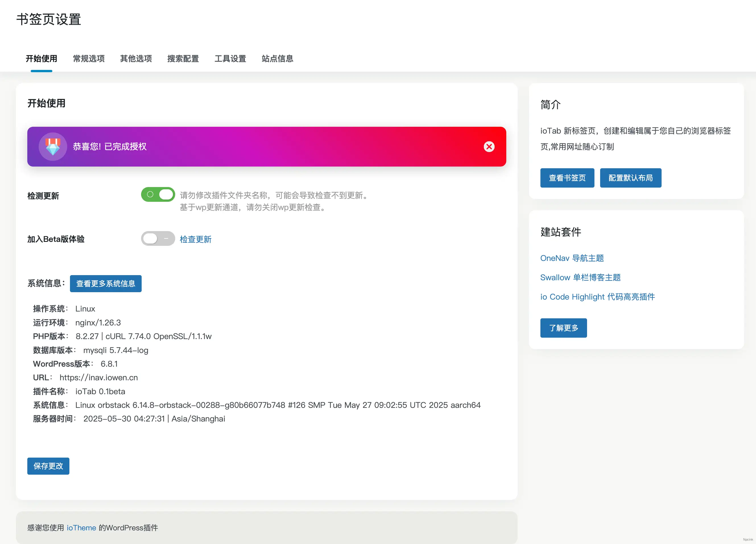756x544 pixels.
Task: Close the 恭喜您 authorization banner
Action: click(489, 147)
